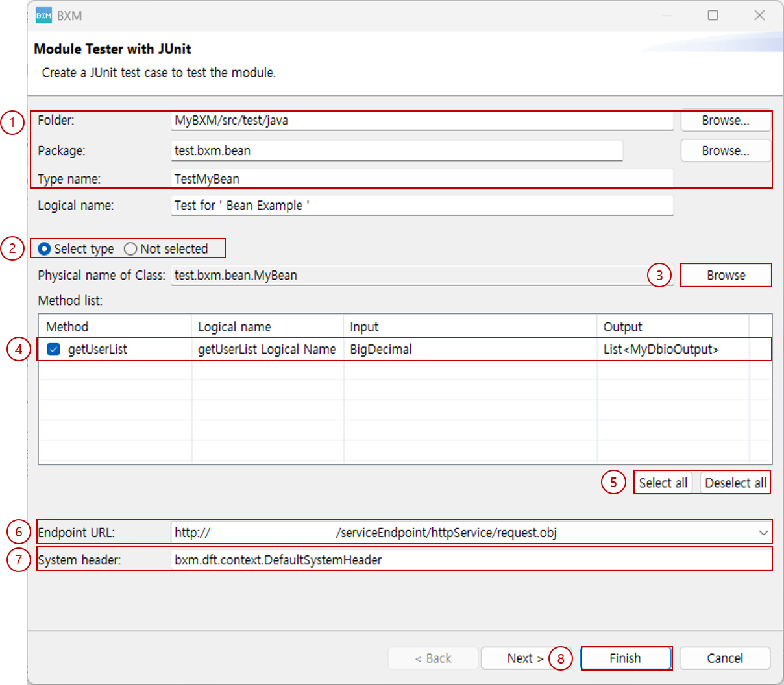Browse for Physical name of Class
This screenshot has height=685, width=784.
[x=726, y=275]
